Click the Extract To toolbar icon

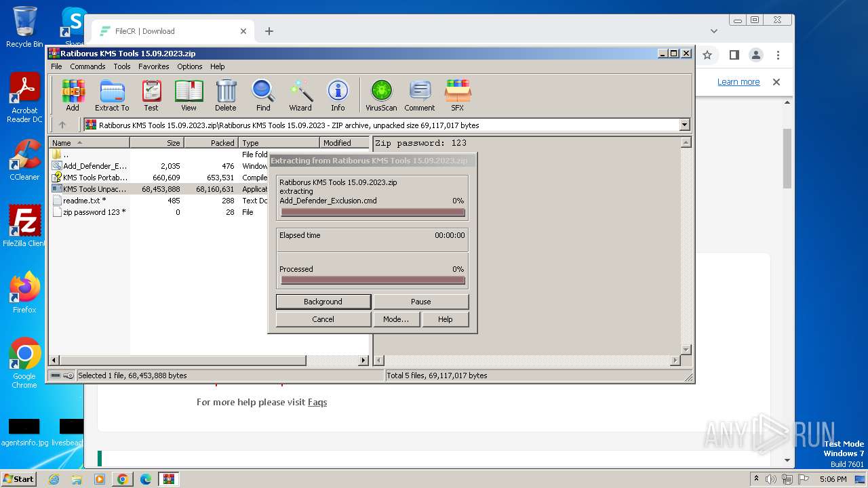click(112, 96)
